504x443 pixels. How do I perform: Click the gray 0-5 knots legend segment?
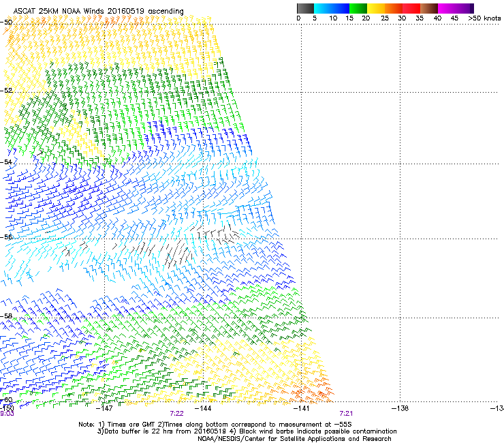[x=305, y=8]
